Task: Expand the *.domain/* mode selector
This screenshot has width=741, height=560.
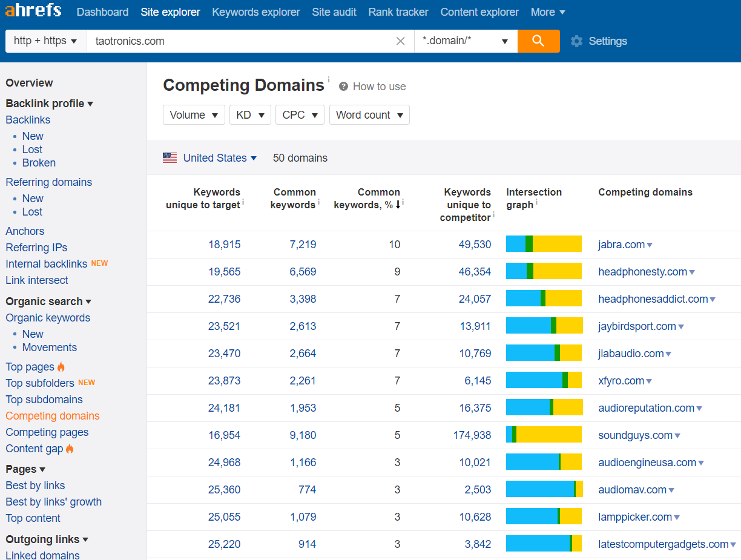Action: click(x=466, y=41)
